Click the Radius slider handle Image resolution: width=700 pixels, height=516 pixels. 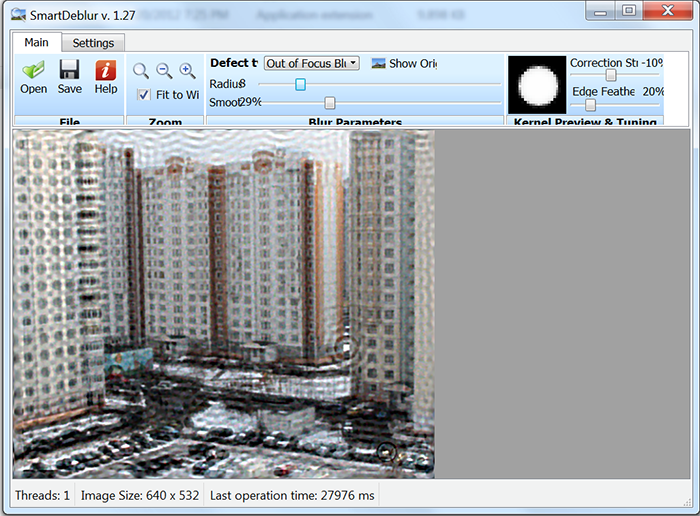click(300, 84)
